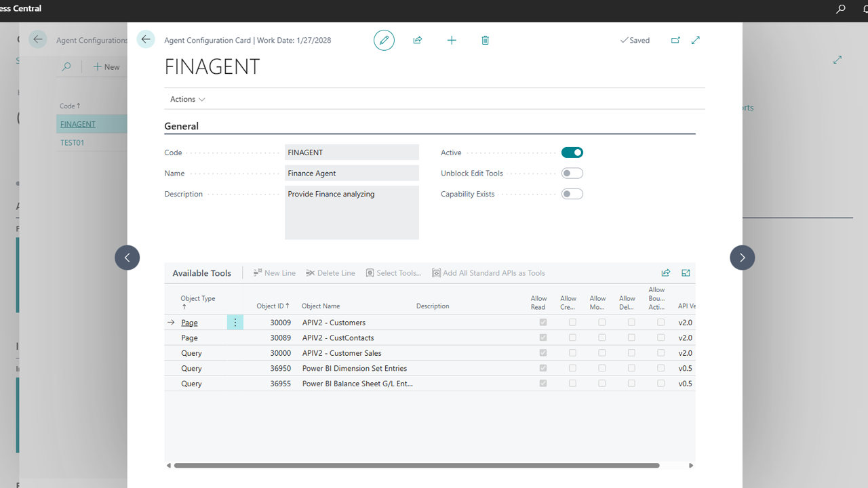Click share icon in Available Tools section
The image size is (868, 488).
[666, 272]
